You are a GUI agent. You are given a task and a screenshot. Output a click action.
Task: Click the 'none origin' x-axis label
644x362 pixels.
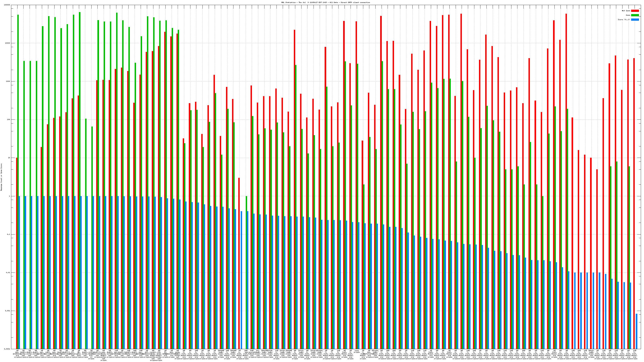pos(356,352)
